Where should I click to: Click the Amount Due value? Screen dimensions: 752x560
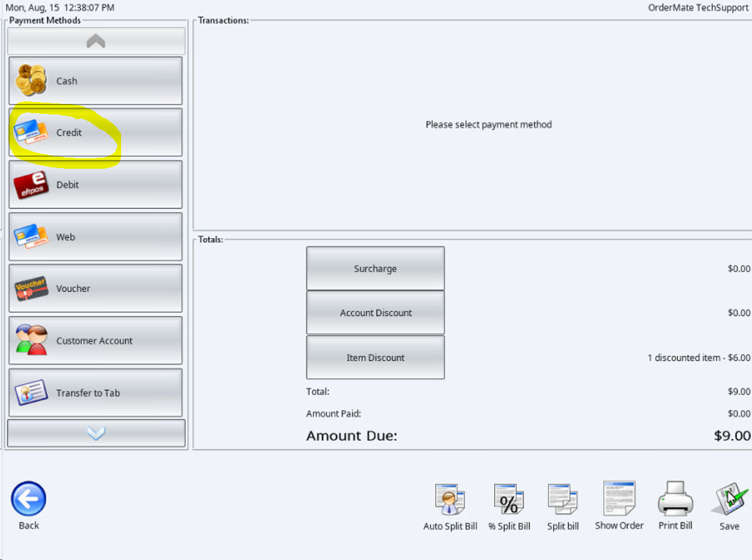tap(732, 436)
